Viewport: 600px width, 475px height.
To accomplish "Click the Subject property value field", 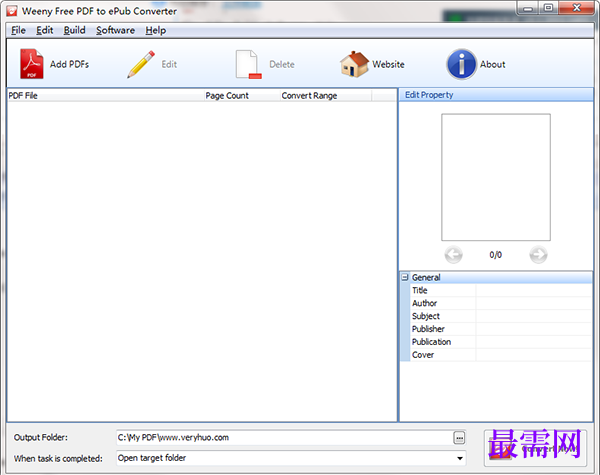I will (x=534, y=316).
